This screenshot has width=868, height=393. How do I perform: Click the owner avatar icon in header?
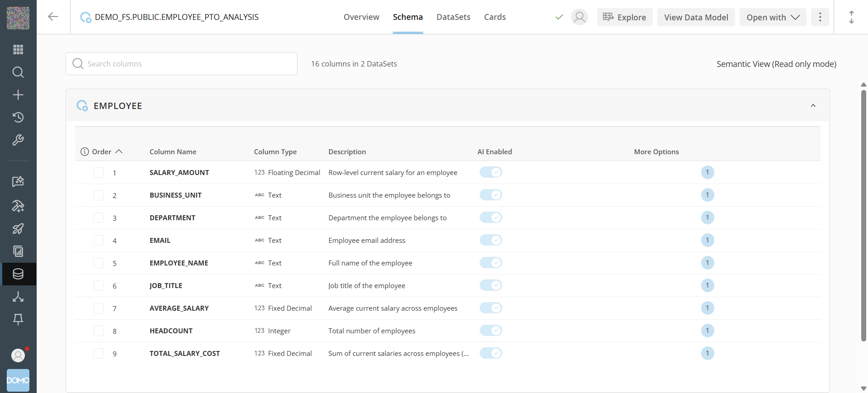click(579, 17)
